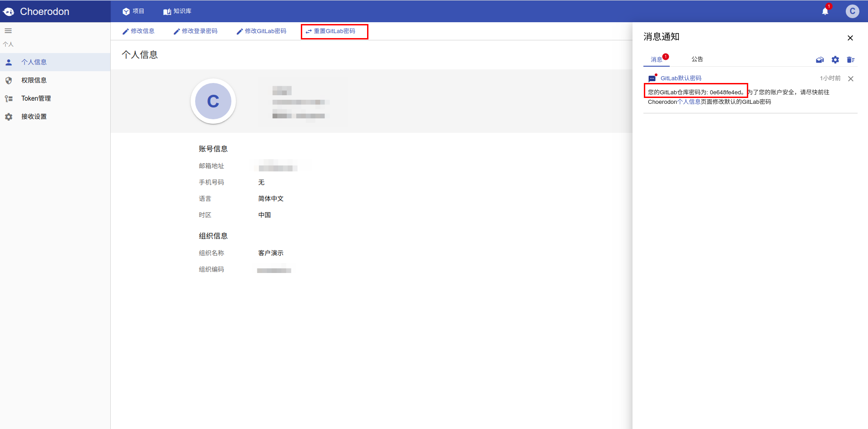This screenshot has width=868, height=429.
Task: Click the notification bell icon
Action: point(825,11)
